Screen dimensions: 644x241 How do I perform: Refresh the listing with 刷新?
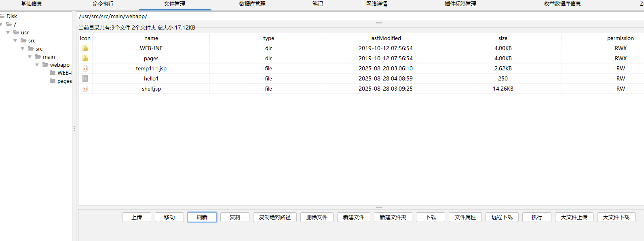202,217
